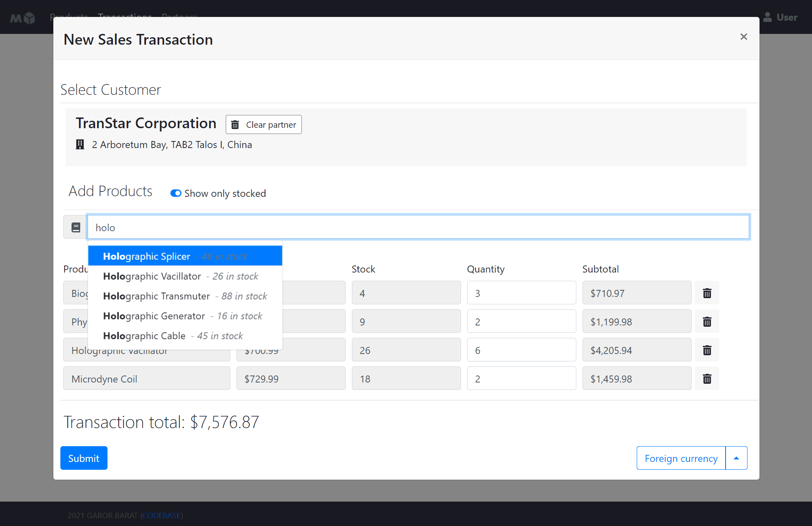
Task: Click the book icon beside product search
Action: coord(76,227)
